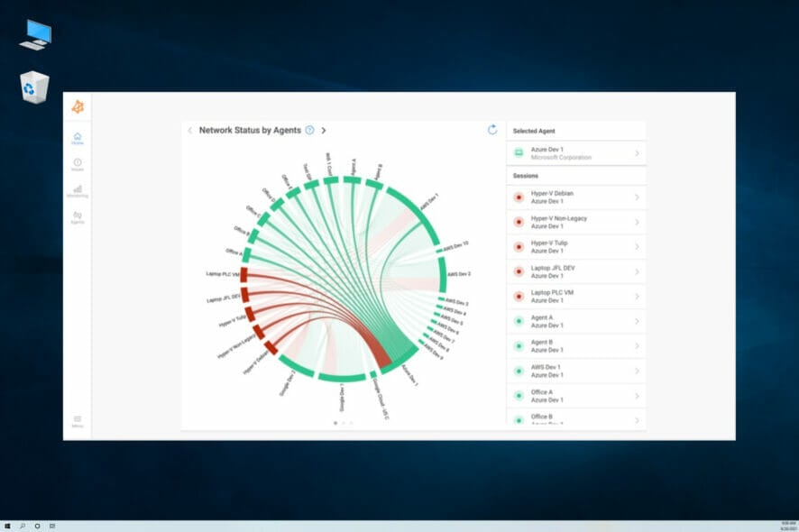Click help icon beside Network Status title

[310, 130]
